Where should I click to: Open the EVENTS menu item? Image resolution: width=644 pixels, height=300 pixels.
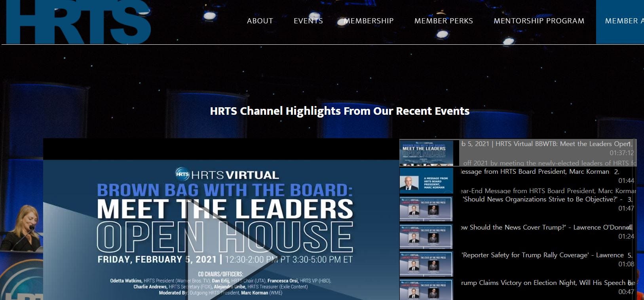(x=308, y=21)
